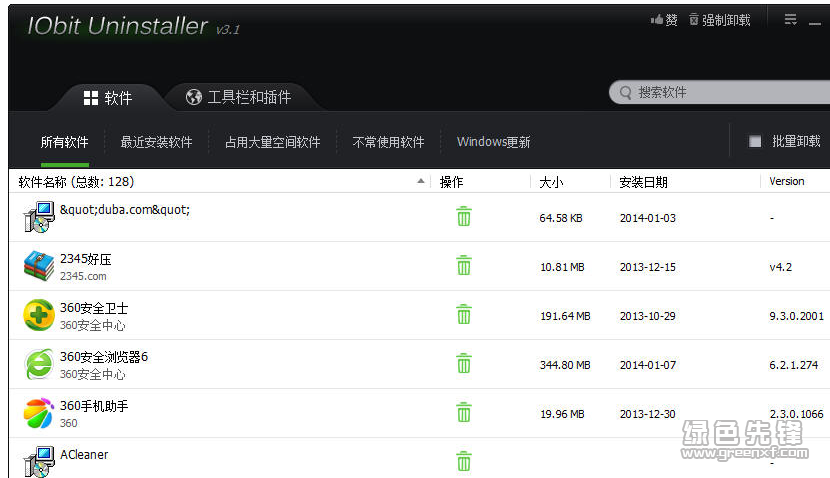Screen dimensions: 830x478
Task: Click the 191.64 MB size value
Action: (x=565, y=316)
